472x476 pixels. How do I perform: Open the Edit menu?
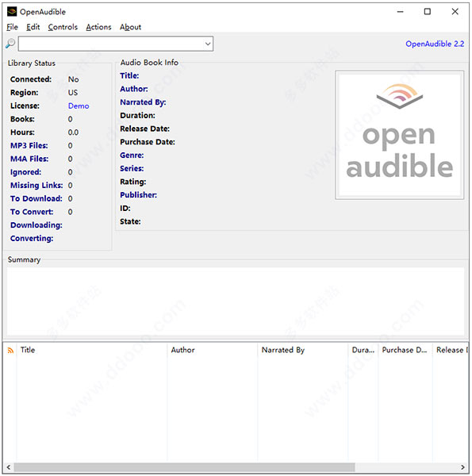[x=33, y=27]
